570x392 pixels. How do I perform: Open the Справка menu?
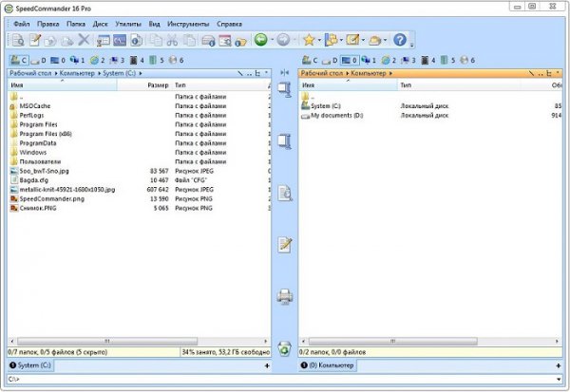click(x=229, y=24)
